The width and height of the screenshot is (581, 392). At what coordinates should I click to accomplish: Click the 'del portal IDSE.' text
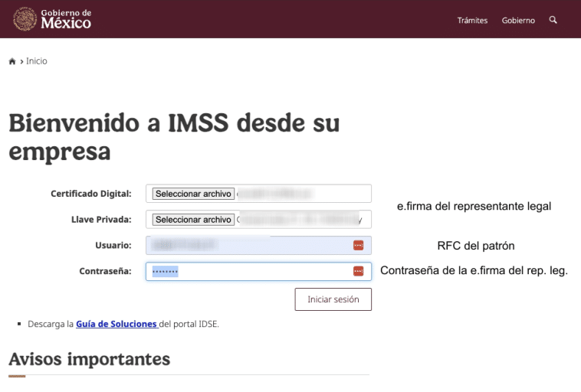189,324
